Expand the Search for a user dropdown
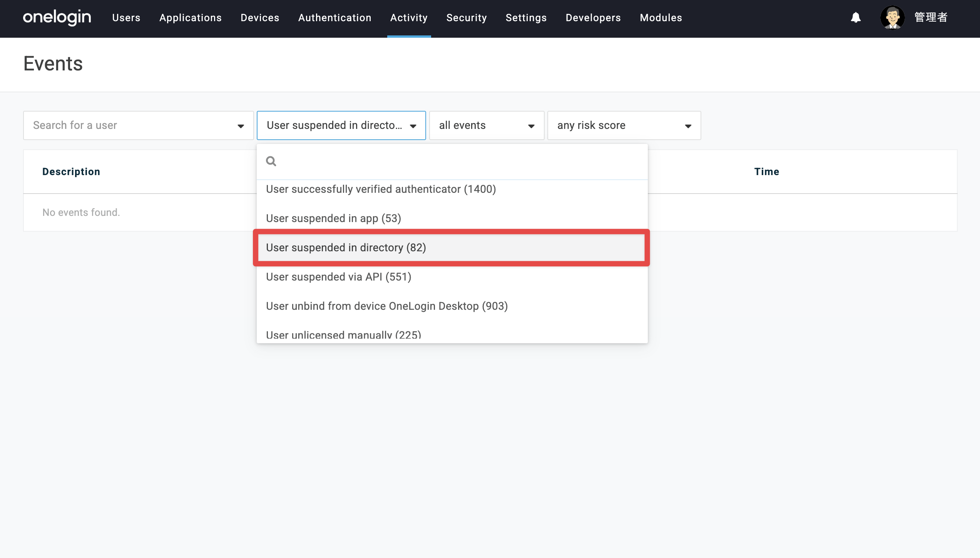 tap(139, 125)
